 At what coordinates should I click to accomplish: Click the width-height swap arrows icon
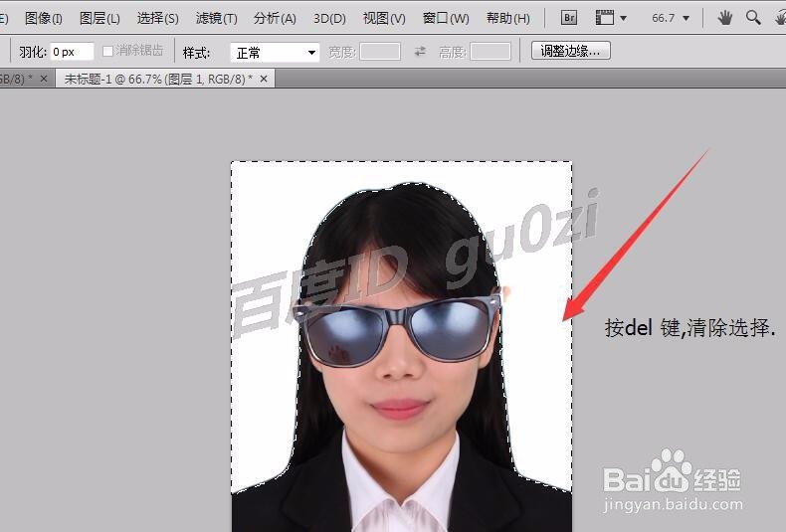point(420,51)
